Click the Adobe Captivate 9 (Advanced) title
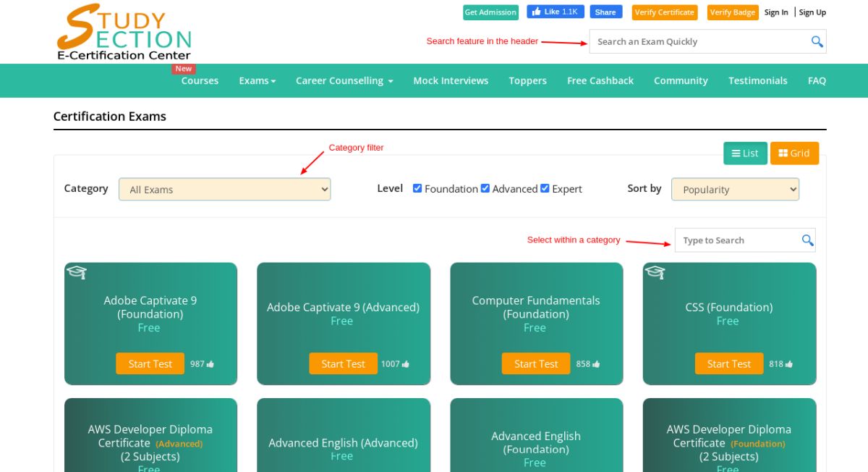The height and width of the screenshot is (472, 868). 343,307
